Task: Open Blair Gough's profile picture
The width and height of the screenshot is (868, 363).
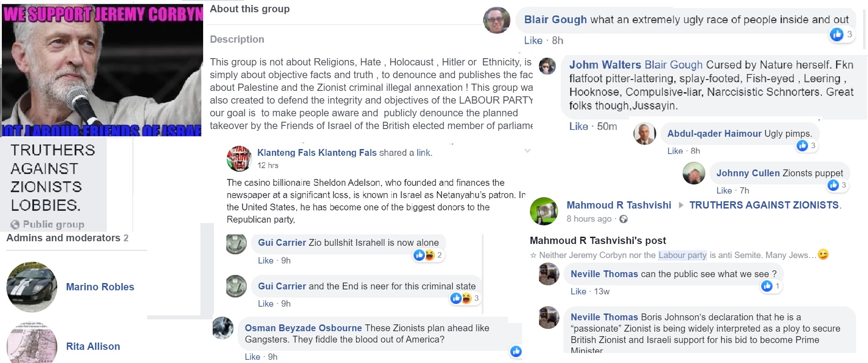Action: pyautogui.click(x=496, y=20)
